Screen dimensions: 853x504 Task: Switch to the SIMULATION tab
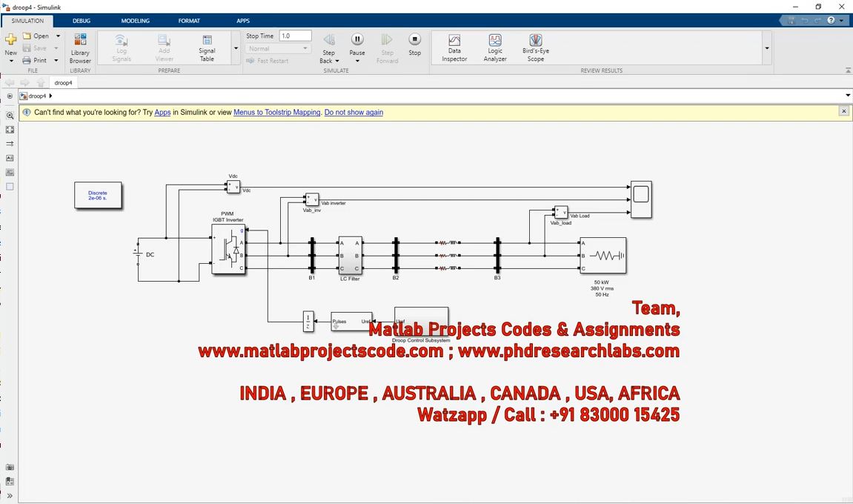click(27, 21)
